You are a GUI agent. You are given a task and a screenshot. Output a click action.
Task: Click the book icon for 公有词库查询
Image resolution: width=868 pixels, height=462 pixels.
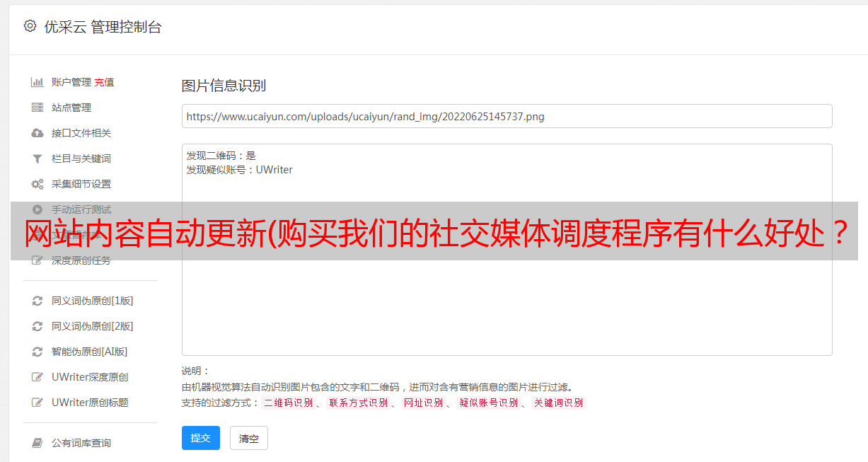[37, 443]
